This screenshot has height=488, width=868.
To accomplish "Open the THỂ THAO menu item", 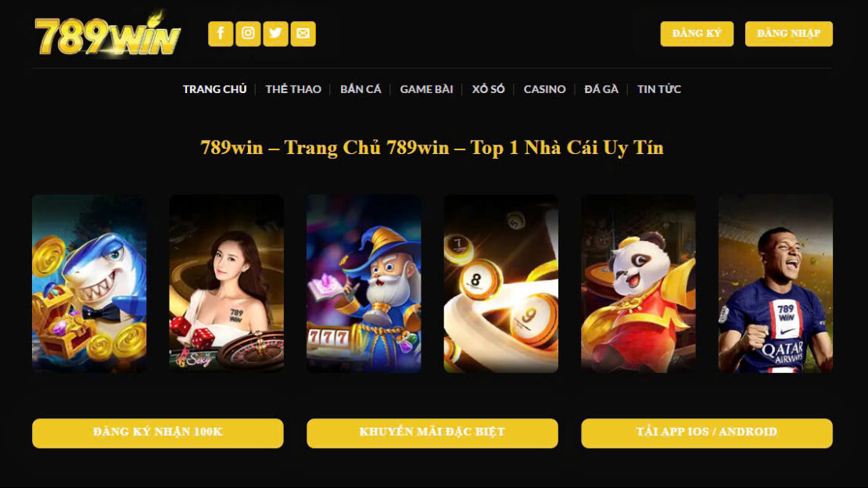I will point(293,89).
